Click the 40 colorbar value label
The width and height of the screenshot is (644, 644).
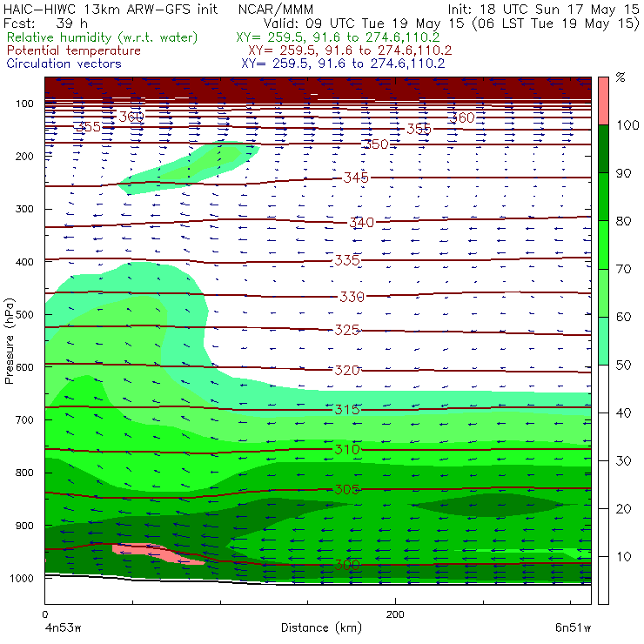click(x=623, y=413)
